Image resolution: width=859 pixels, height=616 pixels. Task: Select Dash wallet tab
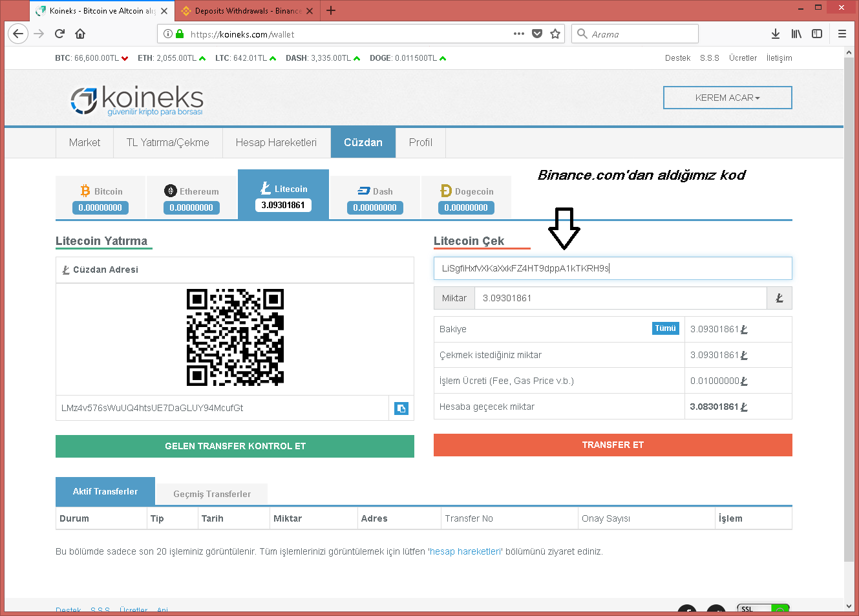tap(375, 198)
